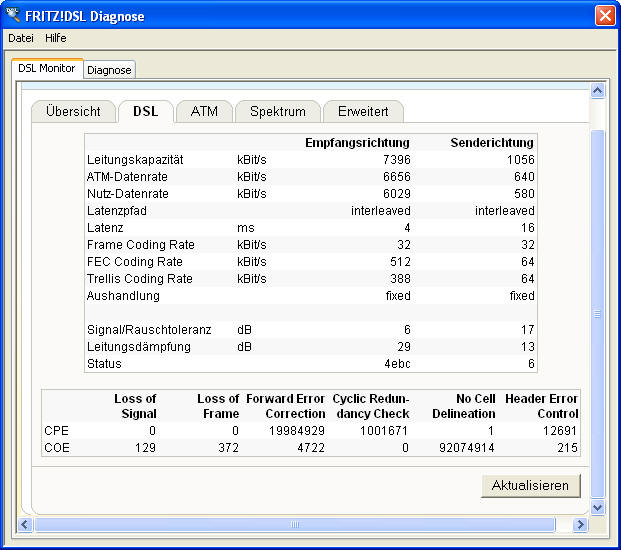The width and height of the screenshot is (621, 550).
Task: Switch to the DSL Monitor tab
Action: pyautogui.click(x=47, y=69)
